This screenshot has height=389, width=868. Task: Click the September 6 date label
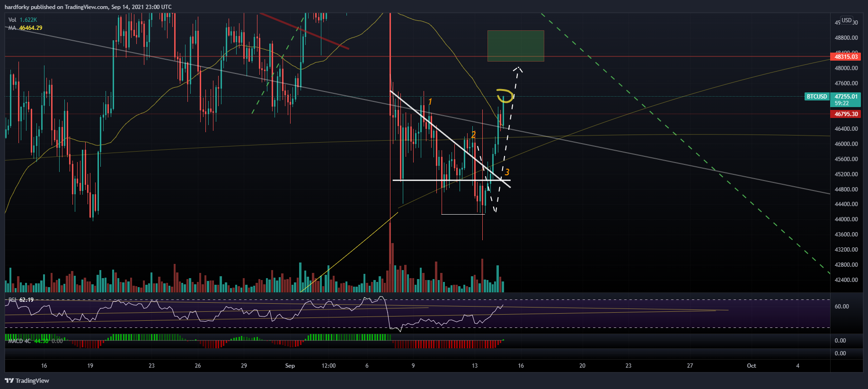coord(367,366)
